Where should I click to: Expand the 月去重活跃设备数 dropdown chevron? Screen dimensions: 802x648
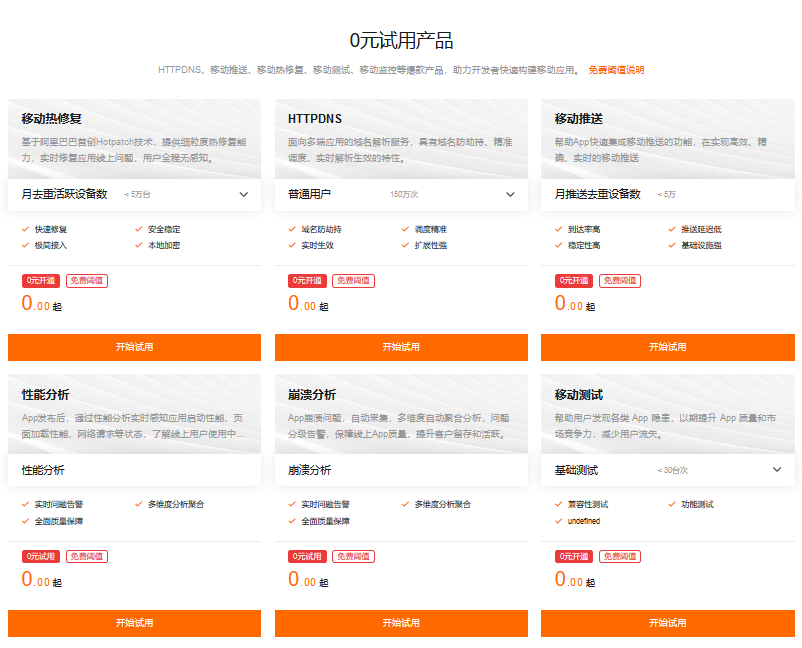pos(244,194)
